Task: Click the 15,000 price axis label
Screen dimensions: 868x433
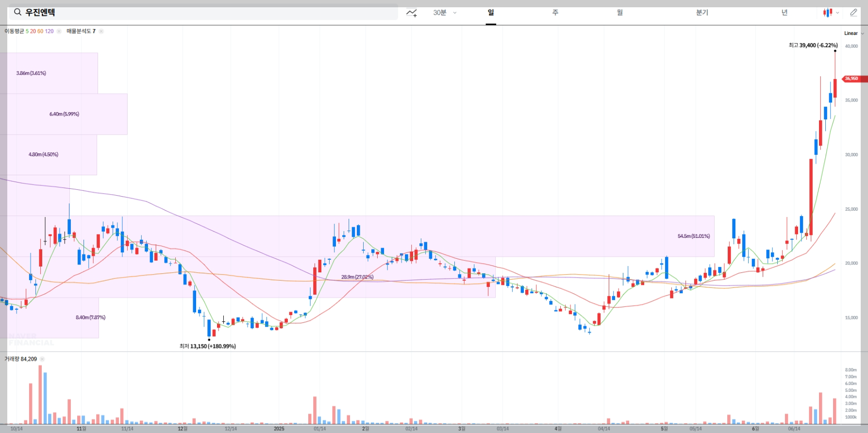Action: click(851, 318)
